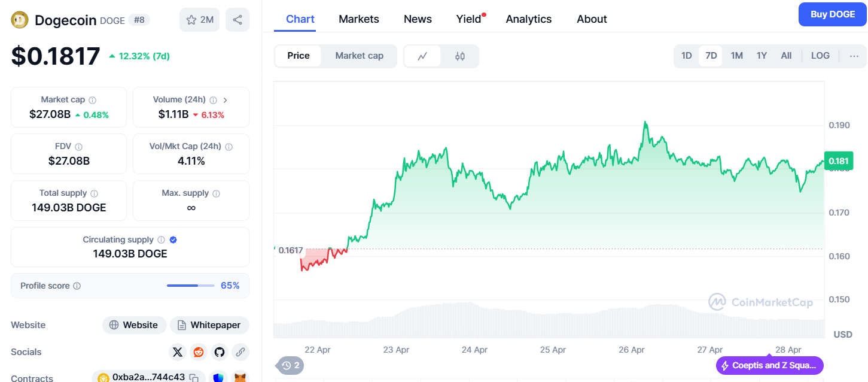This screenshot has height=382, width=868.
Task: Show All-time chart range
Action: click(x=786, y=56)
